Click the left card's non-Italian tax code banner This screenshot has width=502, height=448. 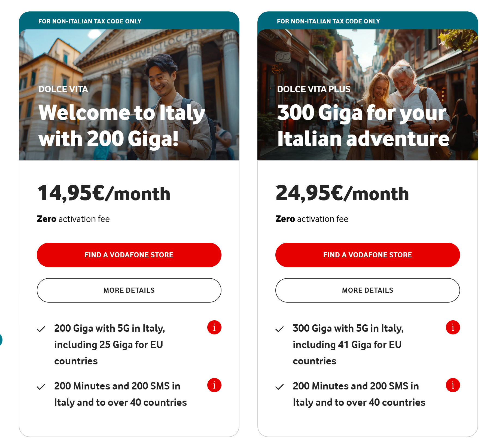coord(90,21)
